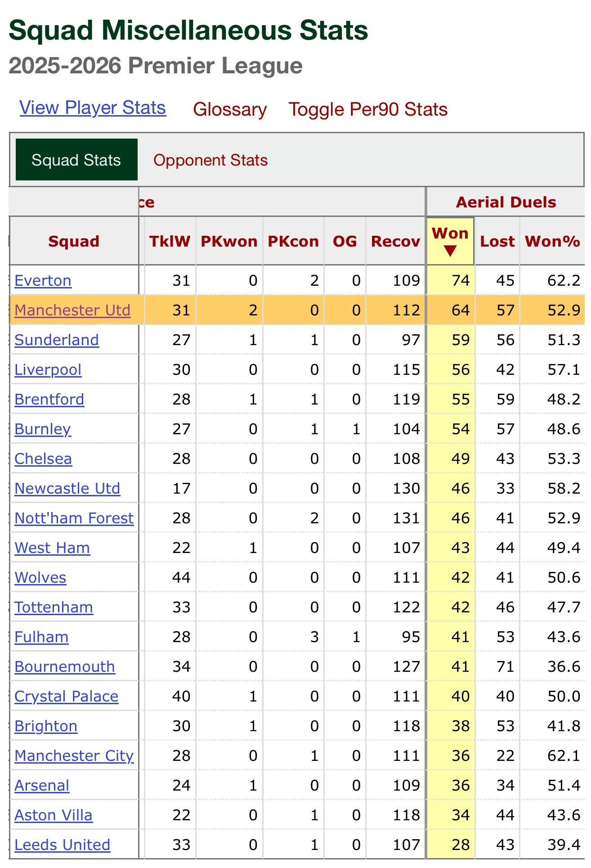Screen dimensions: 591x868
Task: Toggle Per90 Stats
Action: (368, 109)
